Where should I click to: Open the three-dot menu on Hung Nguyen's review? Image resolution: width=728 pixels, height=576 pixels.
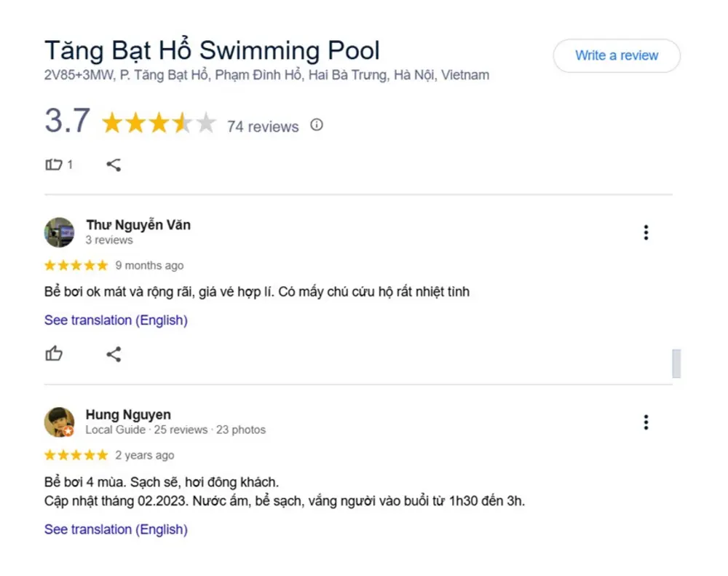click(x=645, y=422)
